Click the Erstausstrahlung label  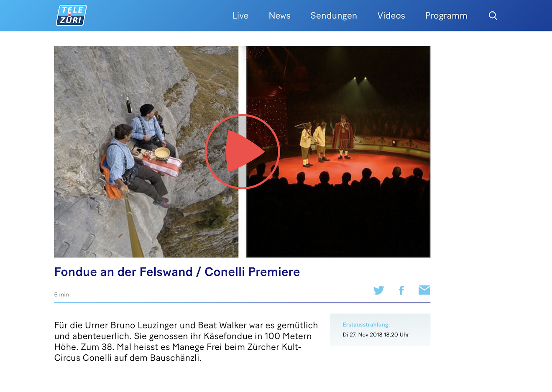coord(366,325)
